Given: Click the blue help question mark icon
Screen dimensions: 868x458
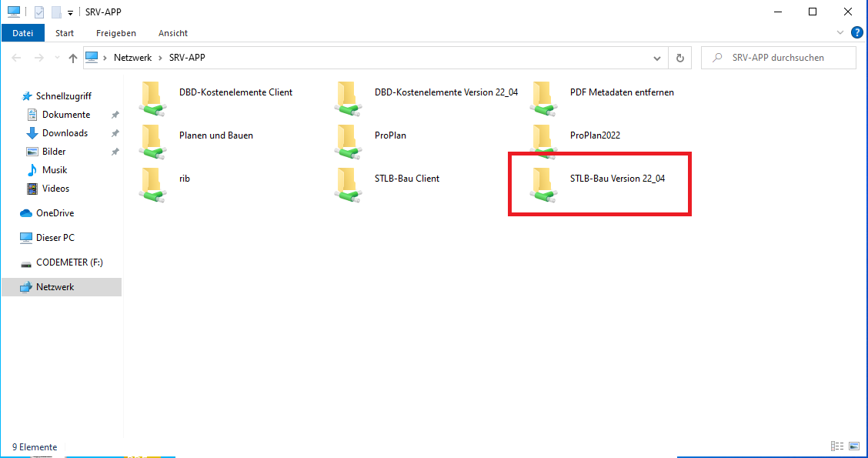Looking at the screenshot, I should [856, 32].
